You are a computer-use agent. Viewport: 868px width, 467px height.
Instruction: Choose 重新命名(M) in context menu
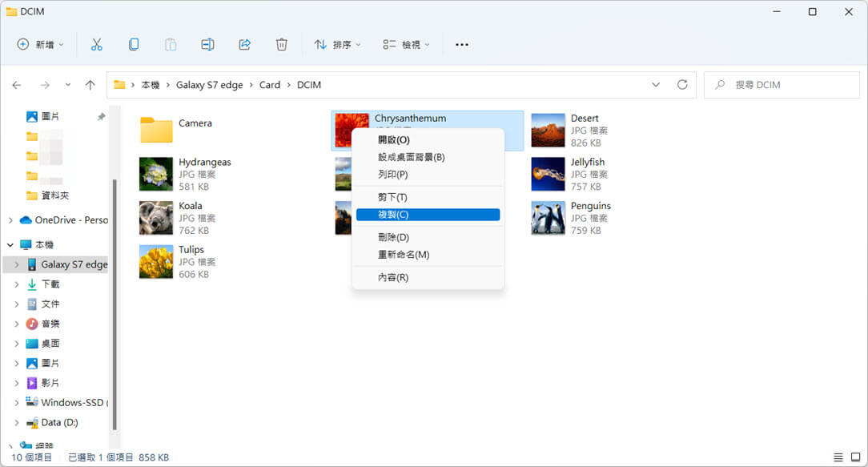[x=428, y=255]
